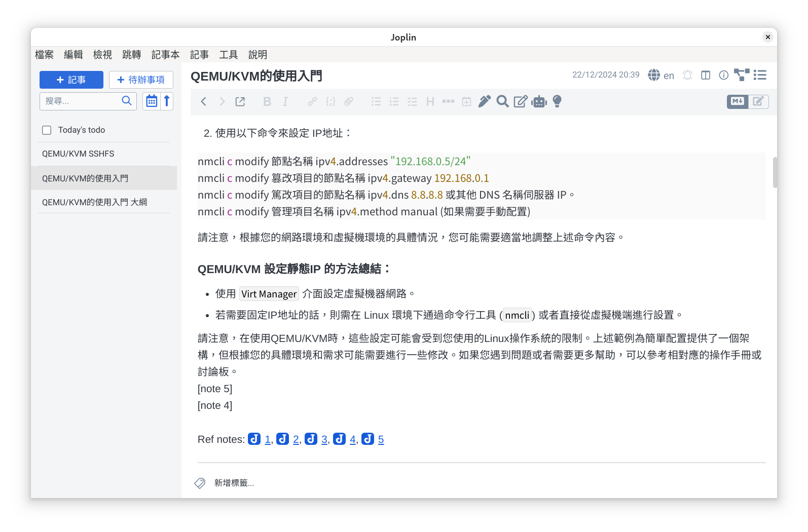This screenshot has width=808, height=532.
Task: Open note properties info icon
Action: [724, 75]
